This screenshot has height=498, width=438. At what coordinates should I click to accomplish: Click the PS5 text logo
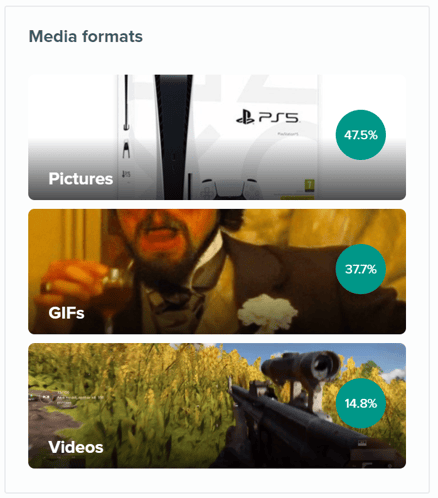[278, 117]
